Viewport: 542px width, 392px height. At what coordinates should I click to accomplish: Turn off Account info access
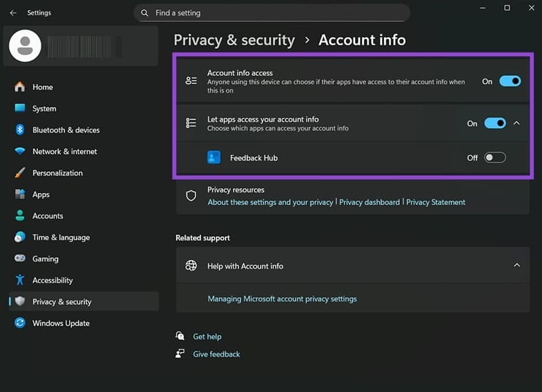[x=510, y=81]
